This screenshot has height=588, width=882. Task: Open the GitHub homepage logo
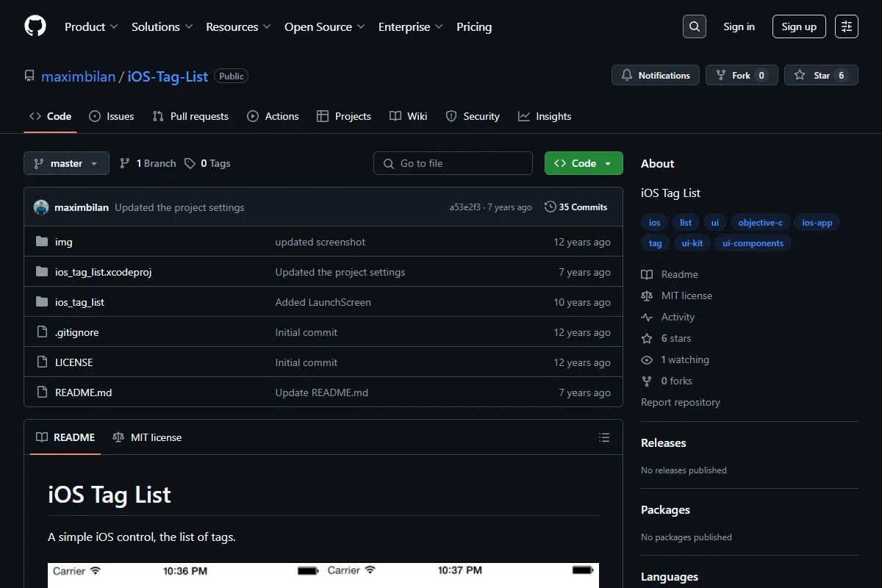(x=35, y=26)
